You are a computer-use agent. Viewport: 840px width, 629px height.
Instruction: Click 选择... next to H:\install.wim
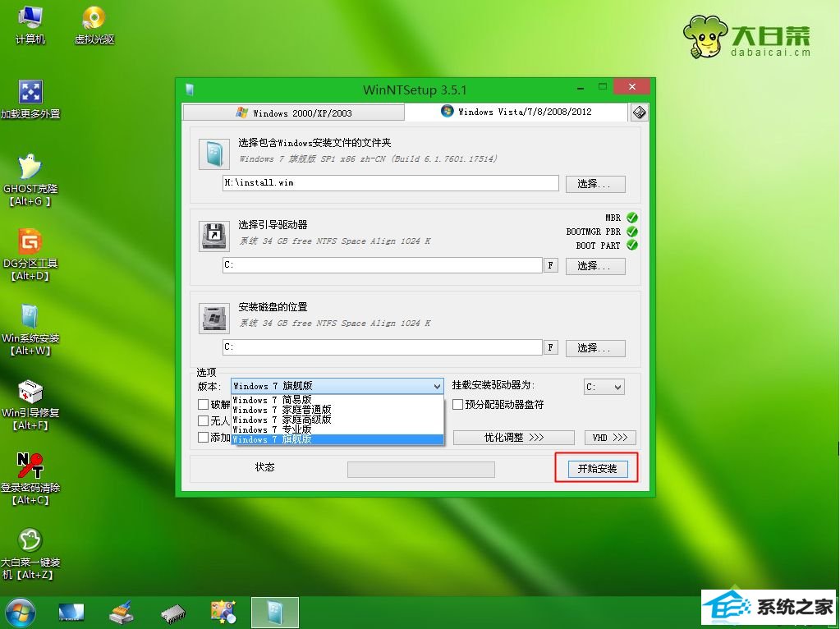[595, 184]
